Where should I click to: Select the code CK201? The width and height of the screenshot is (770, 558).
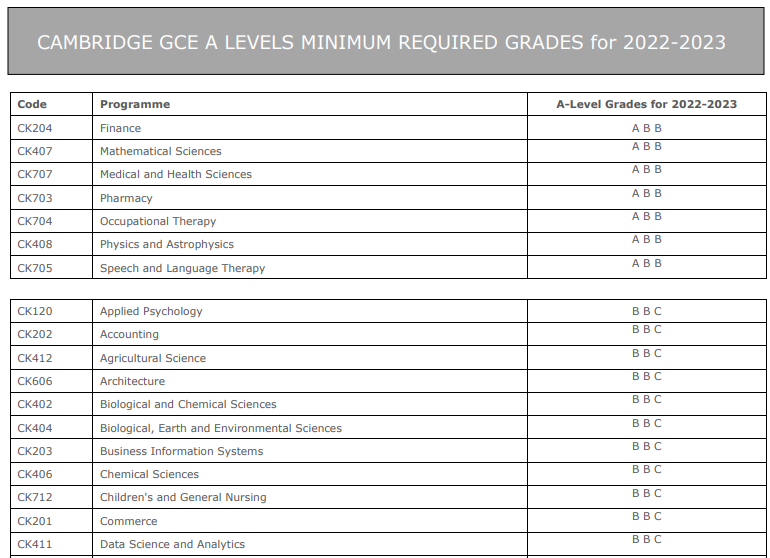[x=35, y=522]
